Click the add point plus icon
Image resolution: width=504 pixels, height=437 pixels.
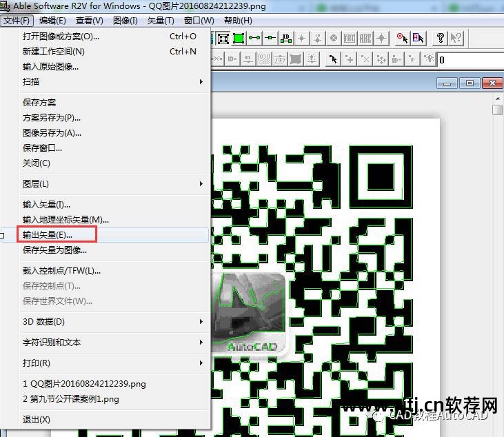point(349,59)
